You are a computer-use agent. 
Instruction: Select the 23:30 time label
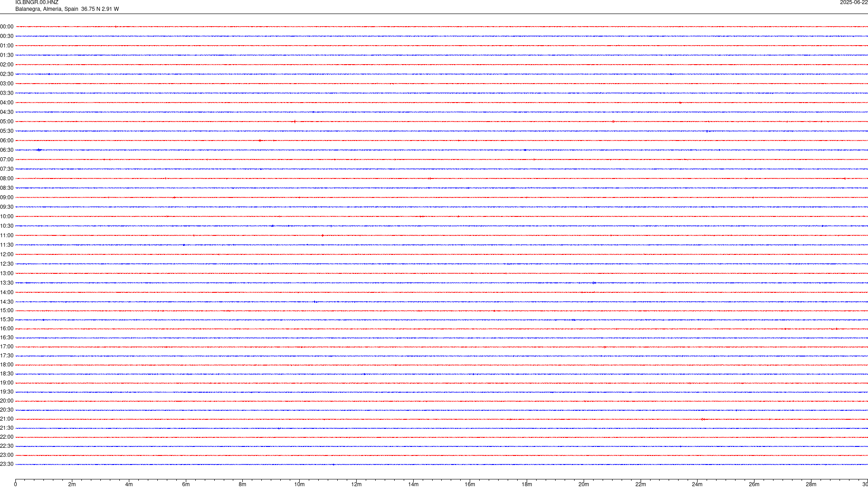(7, 464)
